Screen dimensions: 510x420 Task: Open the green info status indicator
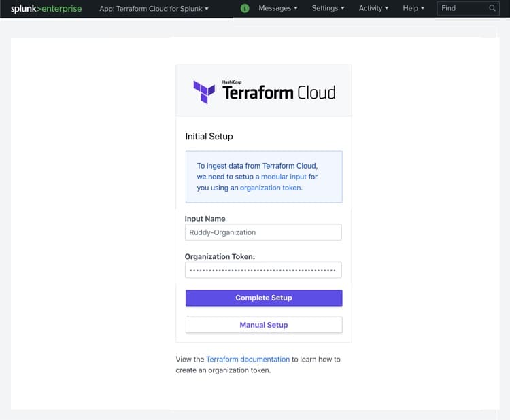(245, 8)
